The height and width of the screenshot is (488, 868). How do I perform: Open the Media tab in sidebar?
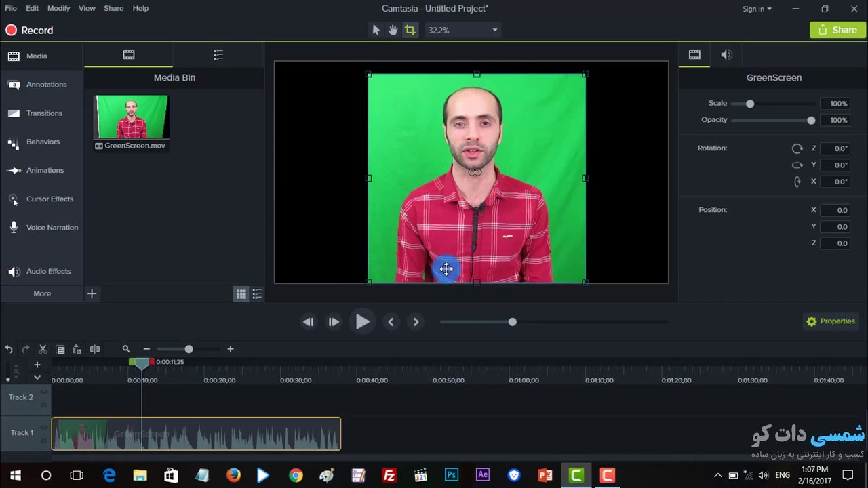coord(41,56)
